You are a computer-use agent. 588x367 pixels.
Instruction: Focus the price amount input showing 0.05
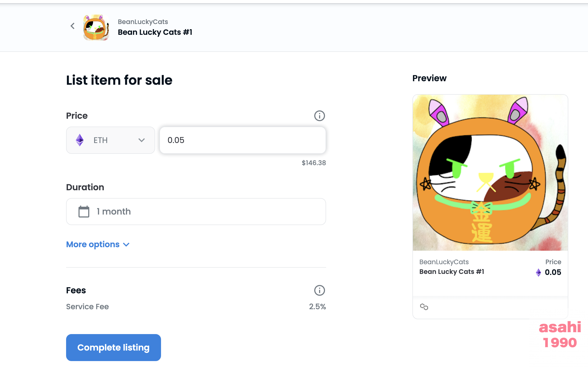pyautogui.click(x=243, y=140)
